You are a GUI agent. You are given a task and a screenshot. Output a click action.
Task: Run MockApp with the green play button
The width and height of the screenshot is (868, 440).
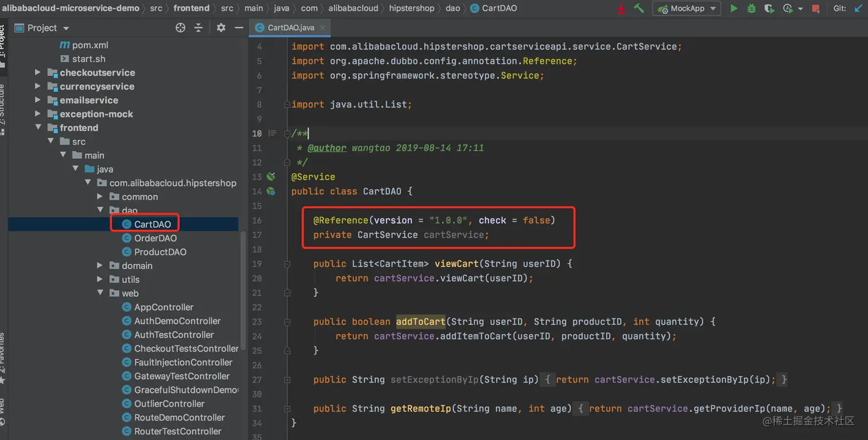[x=734, y=9]
